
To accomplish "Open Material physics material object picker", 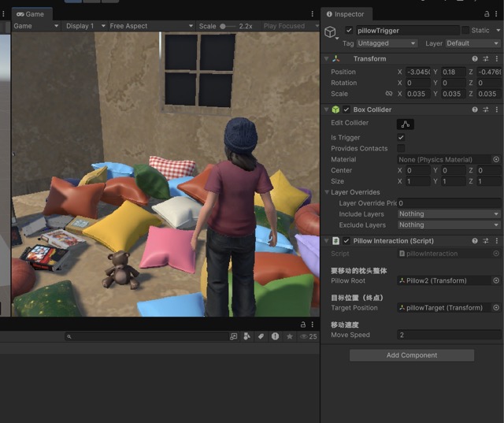I will click(496, 159).
